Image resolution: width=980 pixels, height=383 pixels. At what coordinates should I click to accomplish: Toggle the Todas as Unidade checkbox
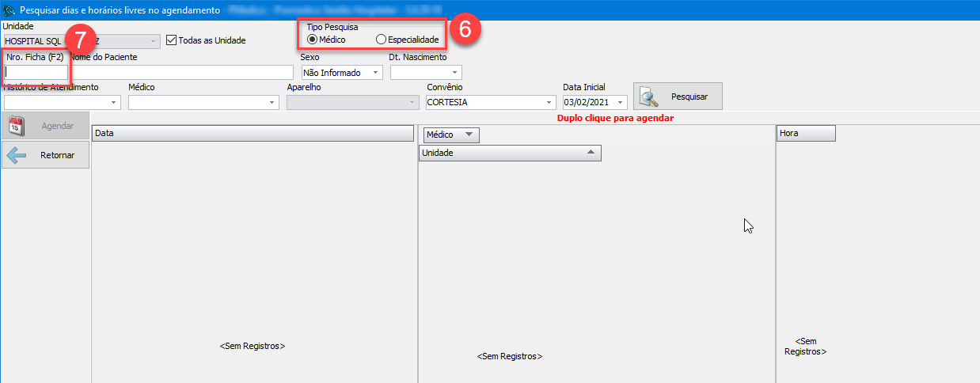coord(172,40)
